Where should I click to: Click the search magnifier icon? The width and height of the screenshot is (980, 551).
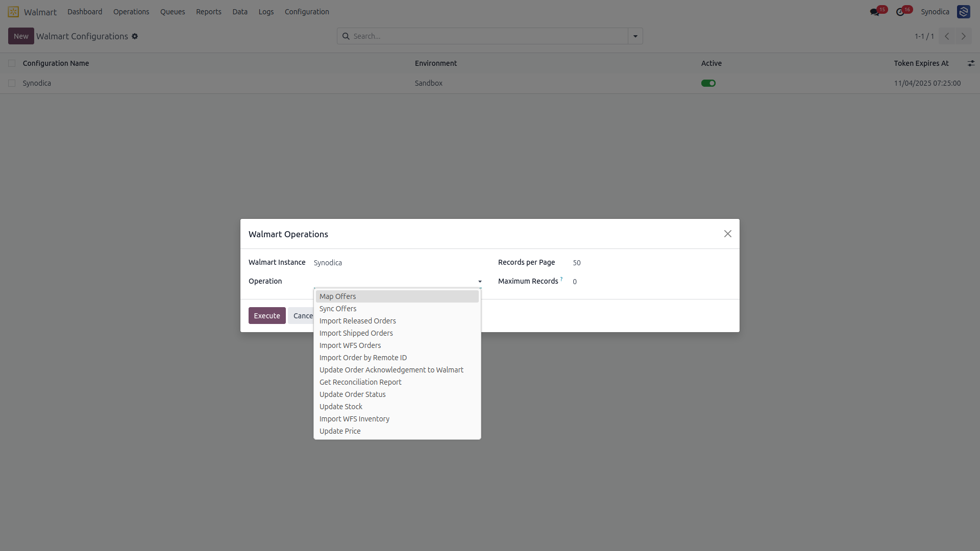pos(346,36)
